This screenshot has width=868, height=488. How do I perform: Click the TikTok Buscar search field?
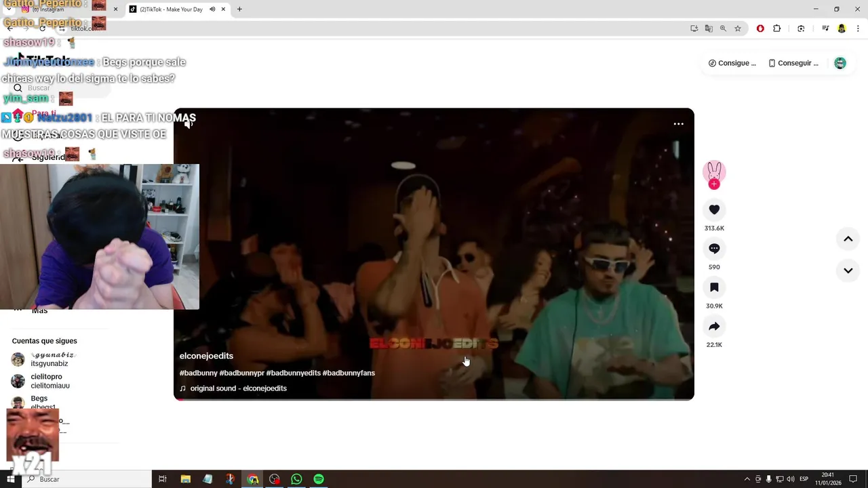pyautogui.click(x=61, y=88)
